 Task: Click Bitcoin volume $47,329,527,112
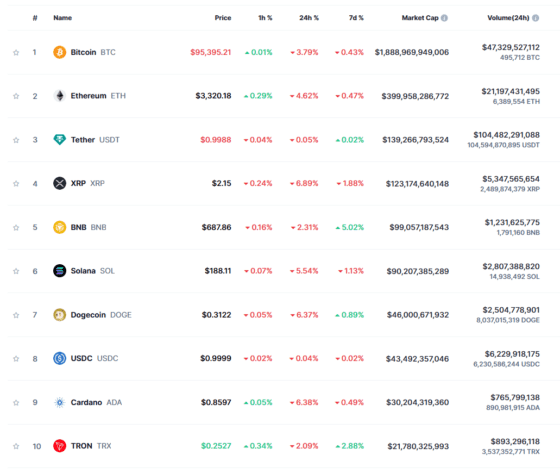(x=511, y=48)
